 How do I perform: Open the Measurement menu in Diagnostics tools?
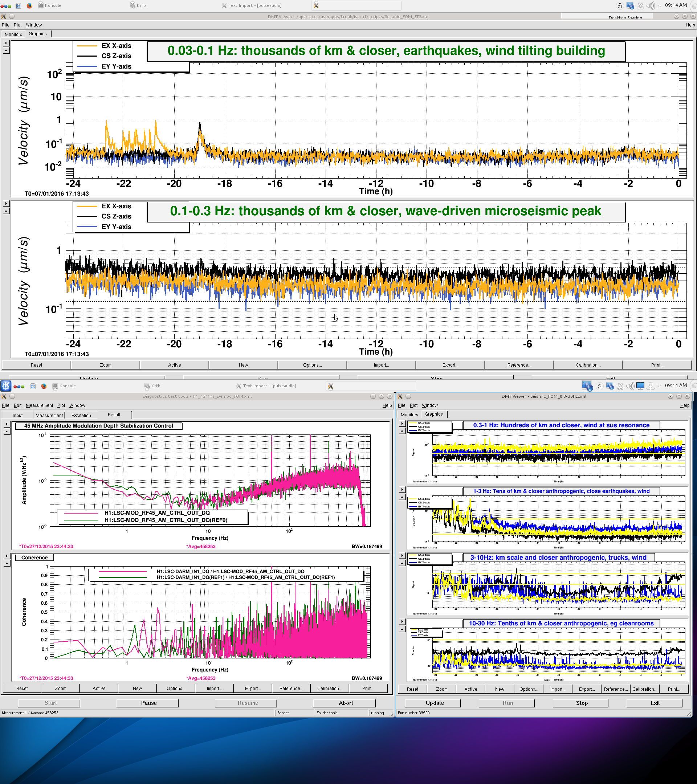click(39, 405)
